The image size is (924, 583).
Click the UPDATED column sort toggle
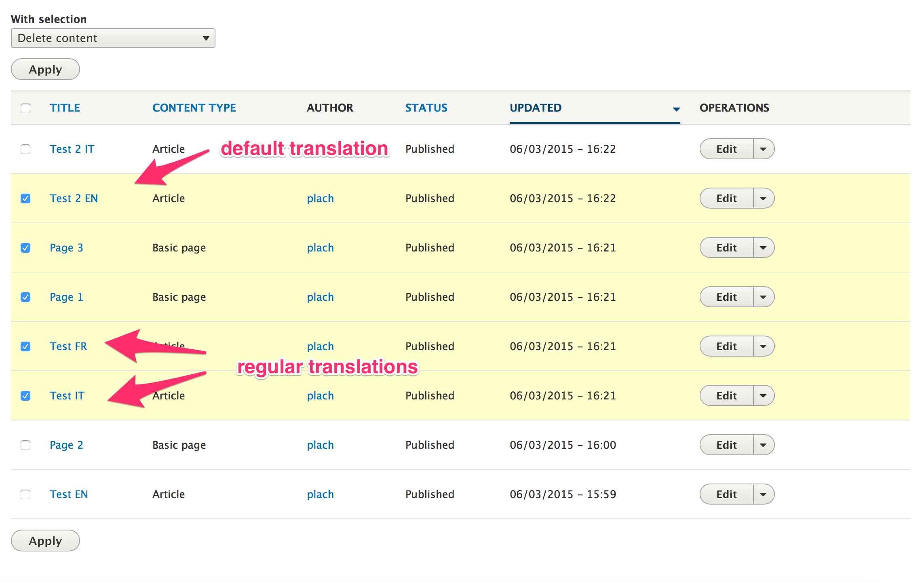click(536, 108)
